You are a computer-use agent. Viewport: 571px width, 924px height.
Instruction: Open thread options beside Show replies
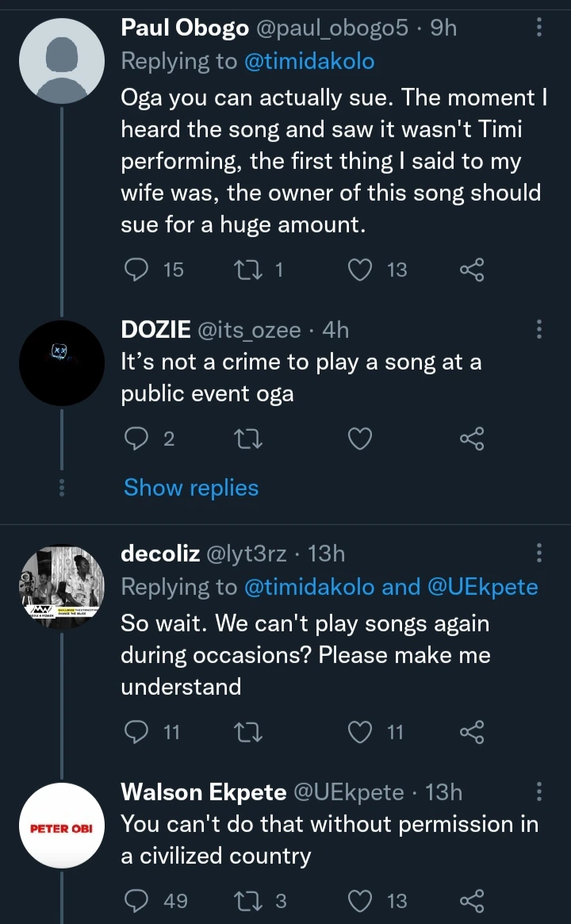tap(61, 488)
